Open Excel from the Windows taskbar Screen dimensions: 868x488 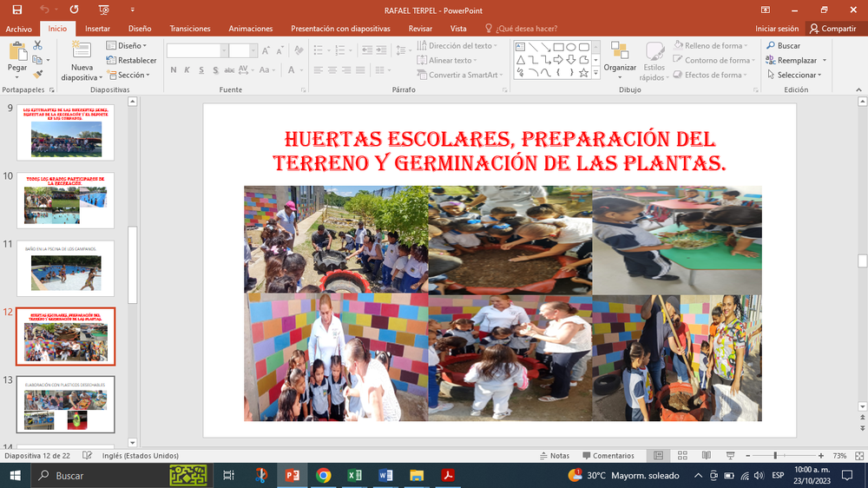(x=354, y=475)
